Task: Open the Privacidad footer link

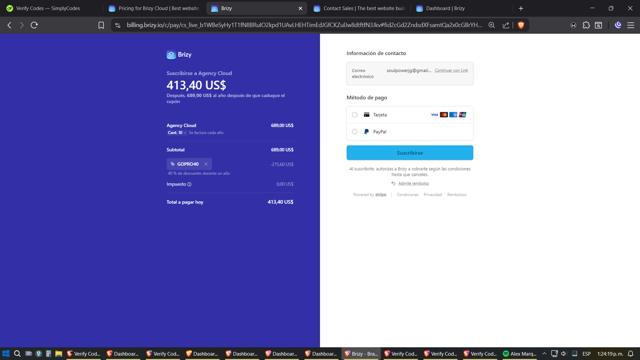Action: (433, 195)
